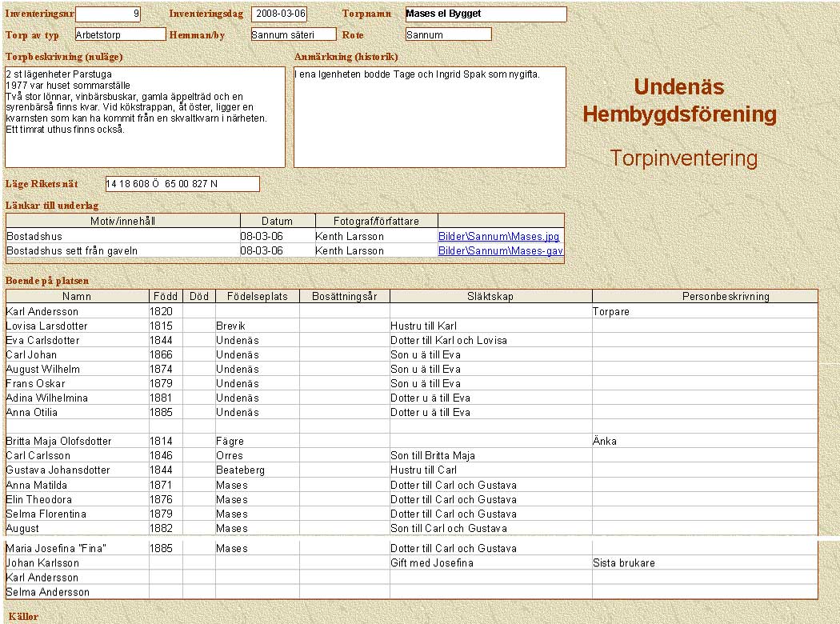The width and height of the screenshot is (840, 624).
Task: Click inside the Anmärkning historik text box
Action: coord(430,117)
